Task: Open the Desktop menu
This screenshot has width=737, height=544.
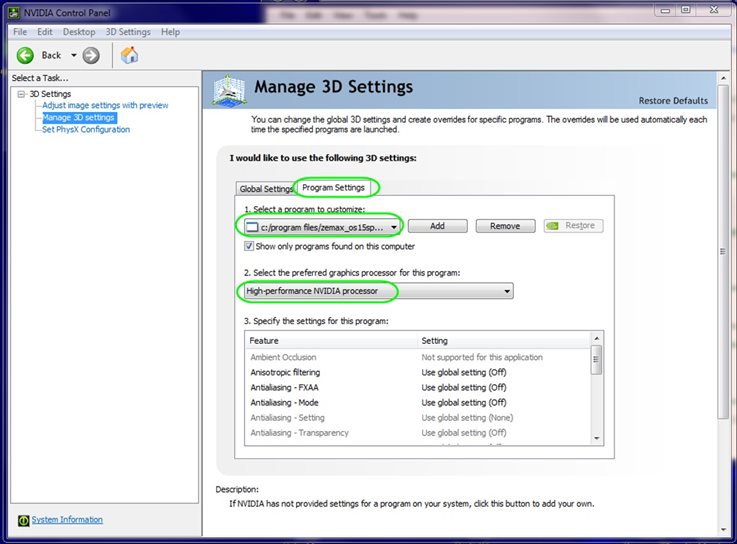Action: pyautogui.click(x=79, y=32)
